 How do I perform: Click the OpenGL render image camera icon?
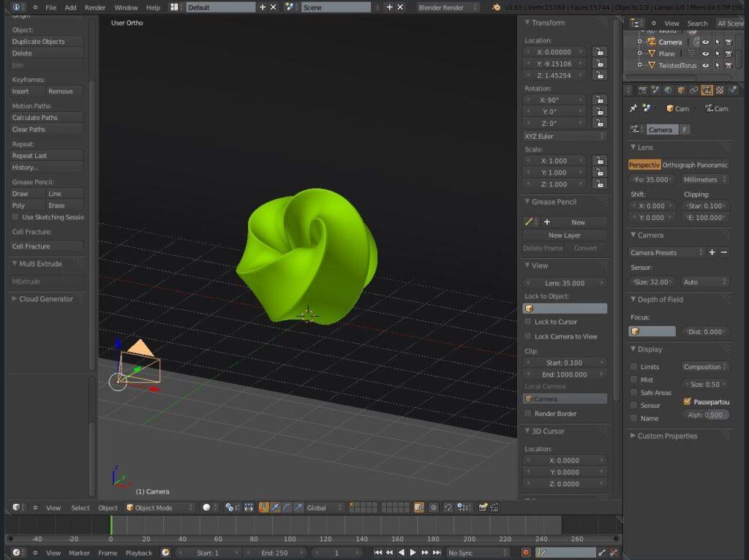483,507
